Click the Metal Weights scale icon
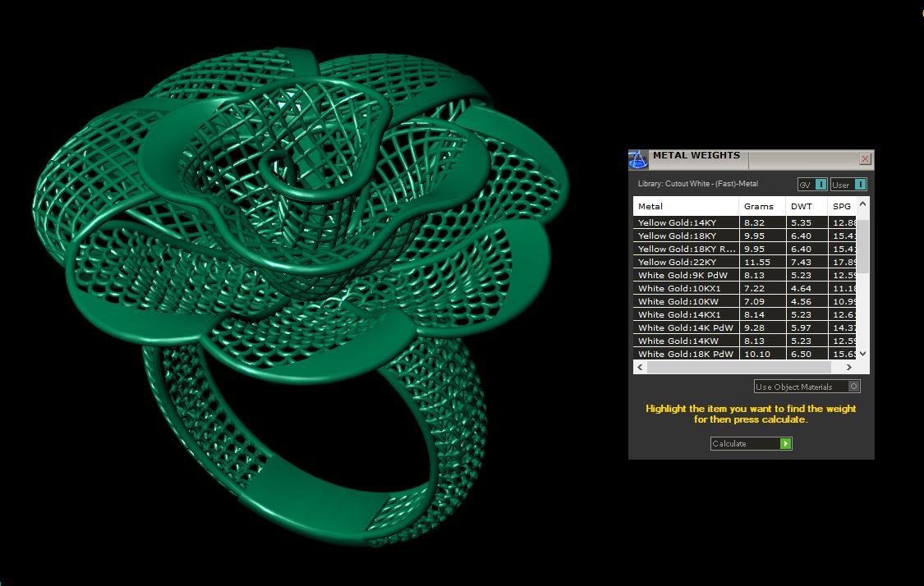The image size is (924, 586). pyautogui.click(x=637, y=159)
